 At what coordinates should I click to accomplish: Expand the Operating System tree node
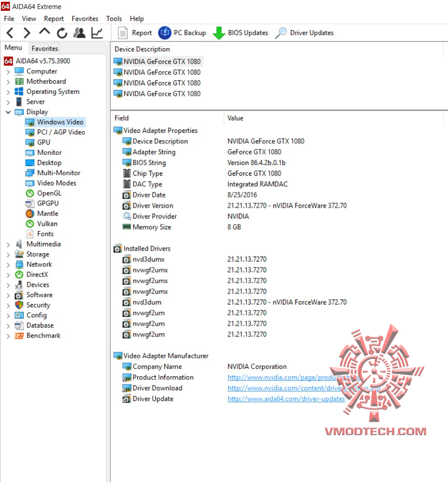click(x=8, y=92)
